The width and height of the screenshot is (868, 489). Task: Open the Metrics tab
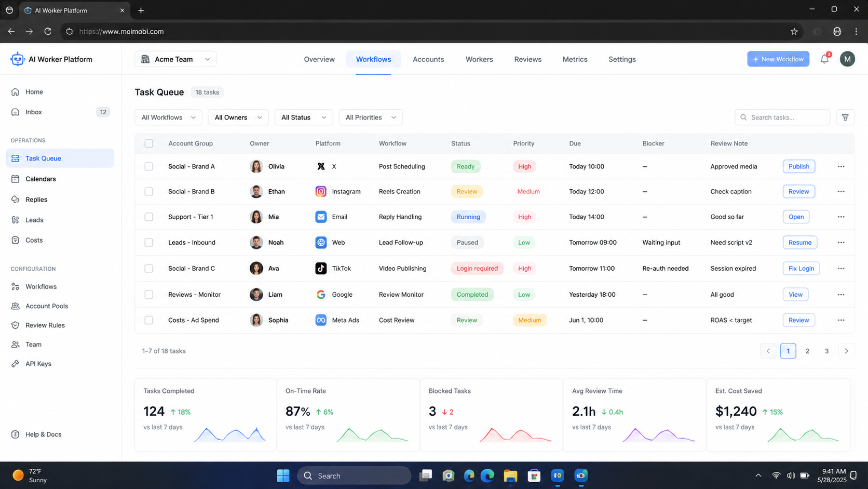point(575,59)
